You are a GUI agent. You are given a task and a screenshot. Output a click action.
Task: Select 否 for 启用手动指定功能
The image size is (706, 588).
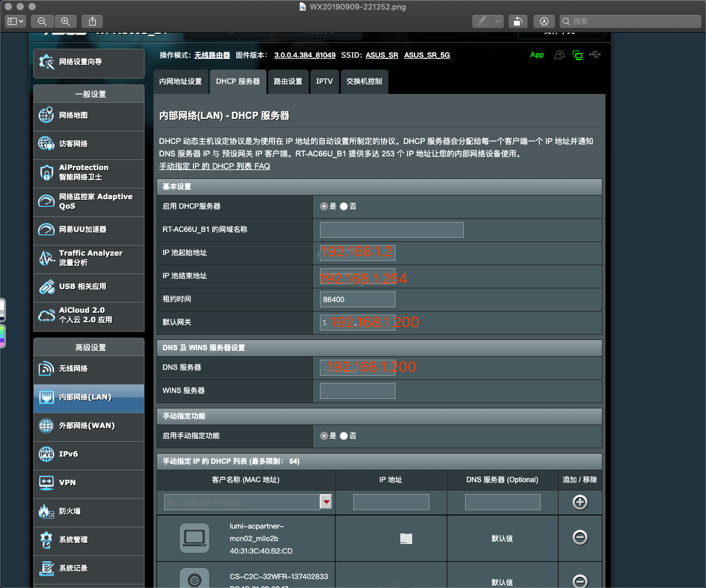coord(344,436)
